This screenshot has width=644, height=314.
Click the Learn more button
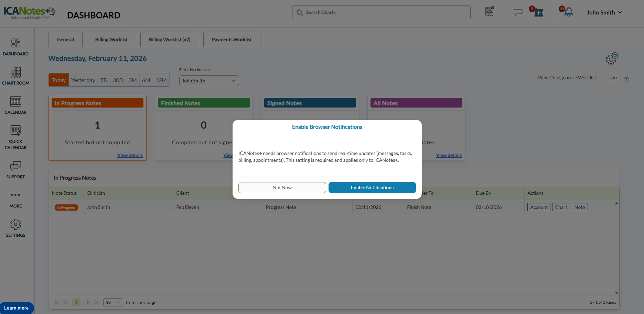point(17,308)
